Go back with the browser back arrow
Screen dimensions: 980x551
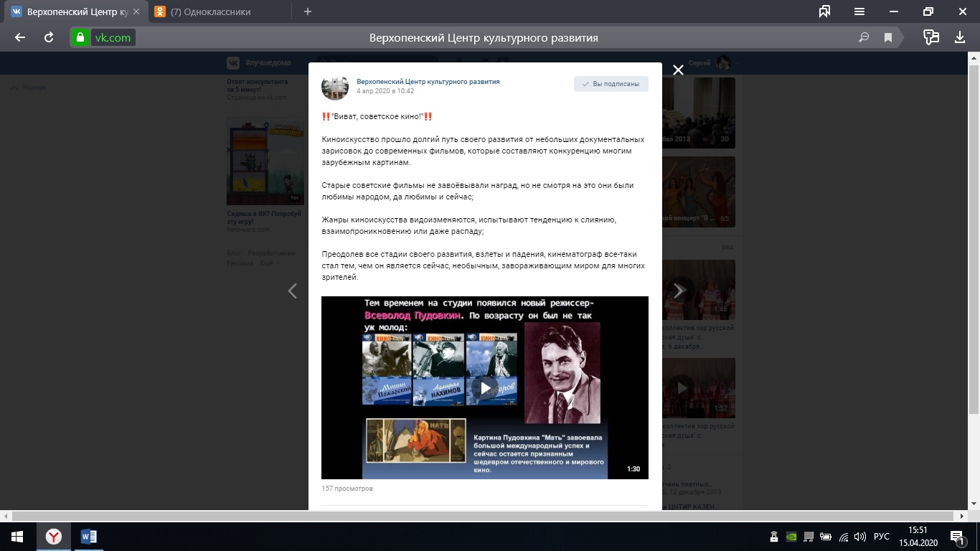[x=20, y=38]
